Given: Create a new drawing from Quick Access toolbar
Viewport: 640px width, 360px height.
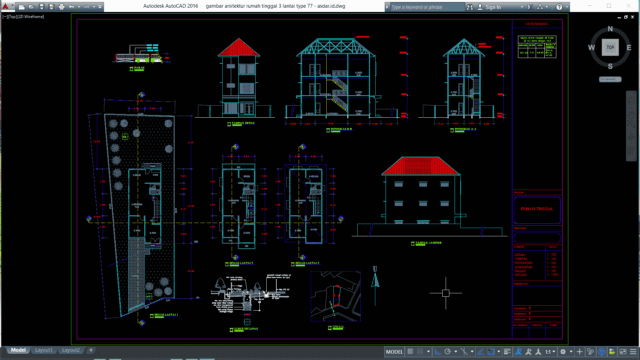Looking at the screenshot, I should (x=22, y=7).
